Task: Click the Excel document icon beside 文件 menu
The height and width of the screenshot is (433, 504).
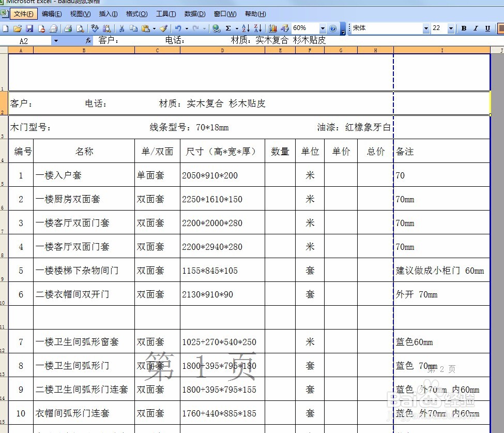Action: 5,14
